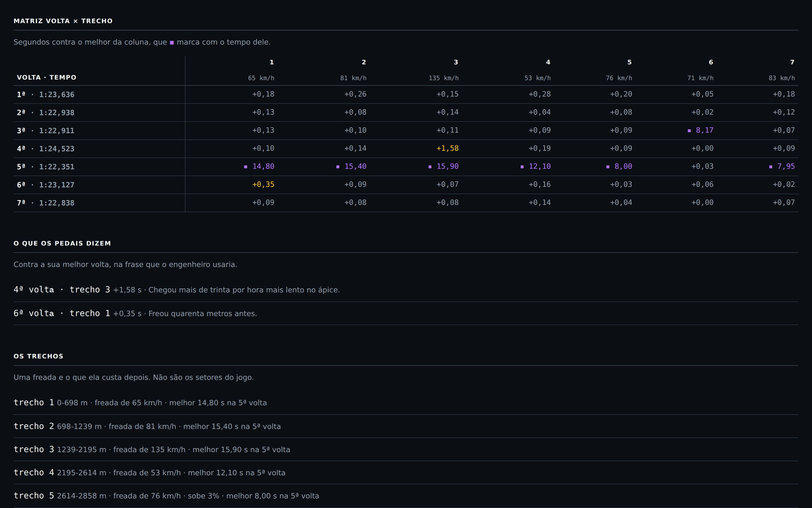Image resolution: width=812 pixels, height=508 pixels.
Task: Click 'trecho 5' row 2614-2858 m
Action: tap(406, 496)
